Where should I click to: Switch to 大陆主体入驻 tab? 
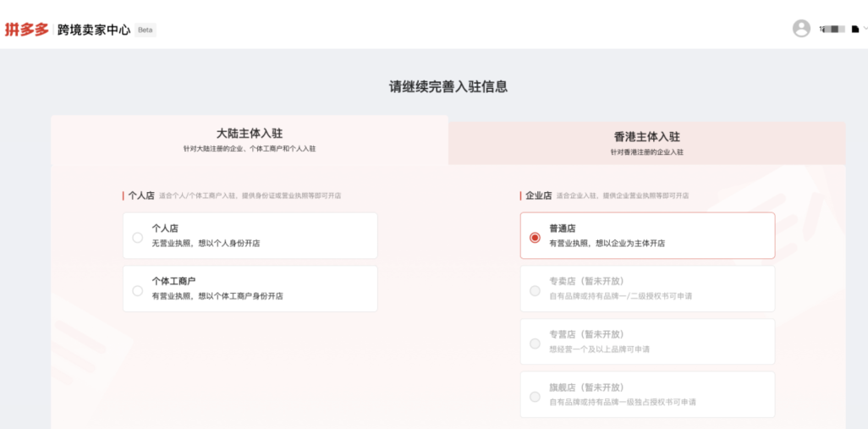249,140
